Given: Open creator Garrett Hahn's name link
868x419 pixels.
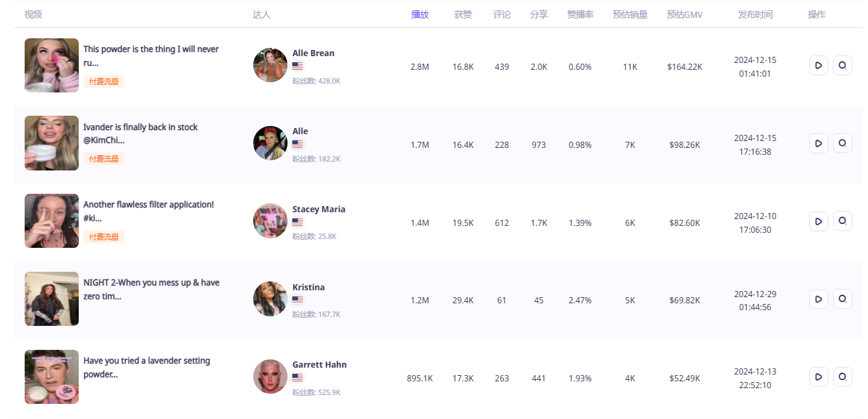Looking at the screenshot, I should coord(319,365).
